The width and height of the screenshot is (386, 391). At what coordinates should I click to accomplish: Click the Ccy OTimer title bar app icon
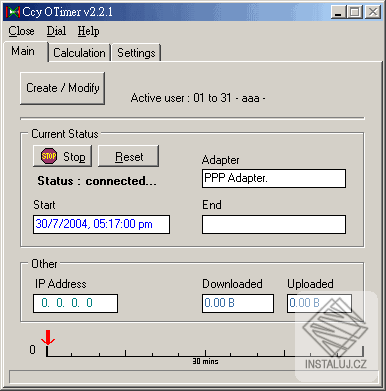13,12
